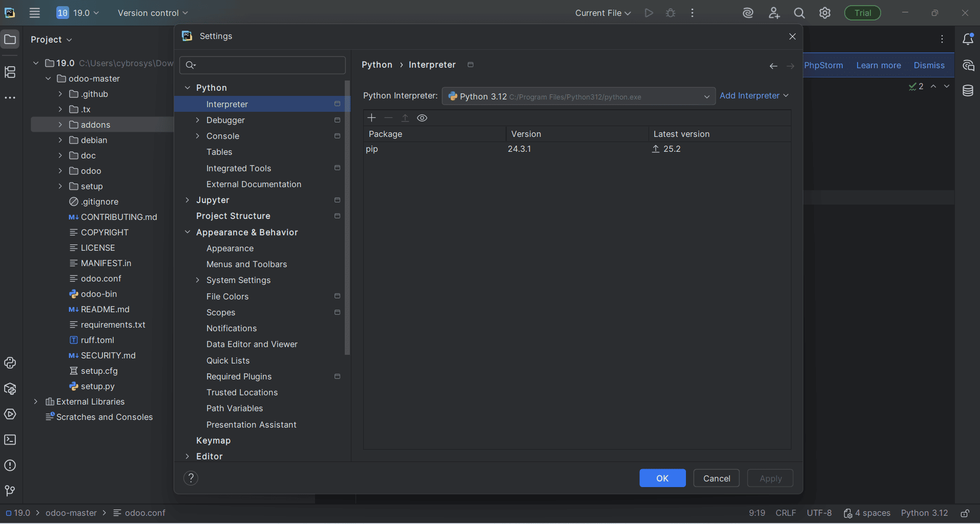Open the Version control dropdown
This screenshot has width=980, height=524.
click(x=153, y=13)
